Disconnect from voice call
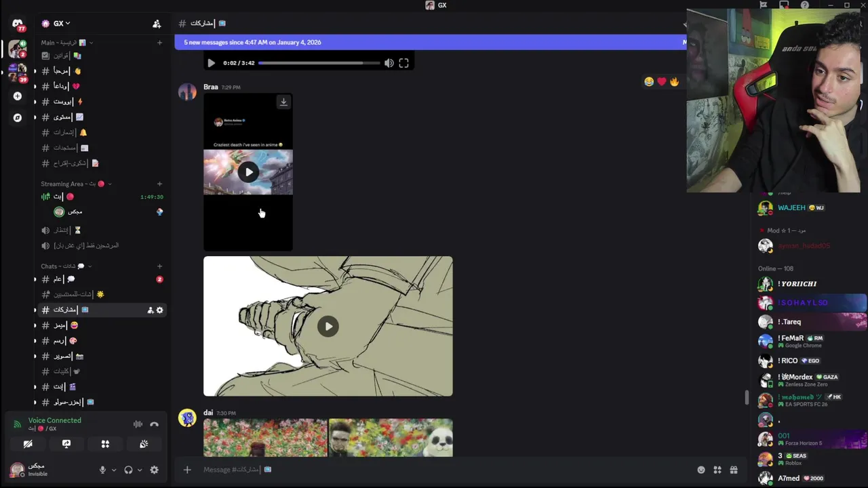The height and width of the screenshot is (488, 868). (x=154, y=424)
